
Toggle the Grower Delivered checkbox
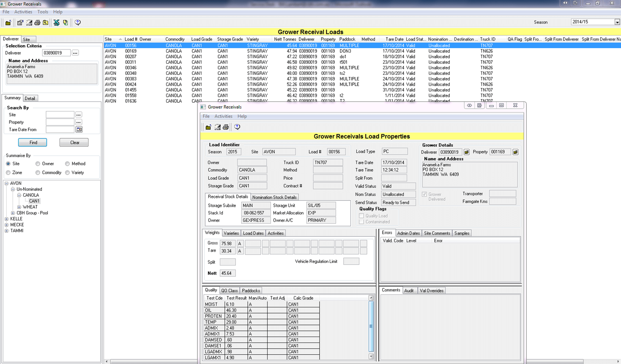pos(424,194)
